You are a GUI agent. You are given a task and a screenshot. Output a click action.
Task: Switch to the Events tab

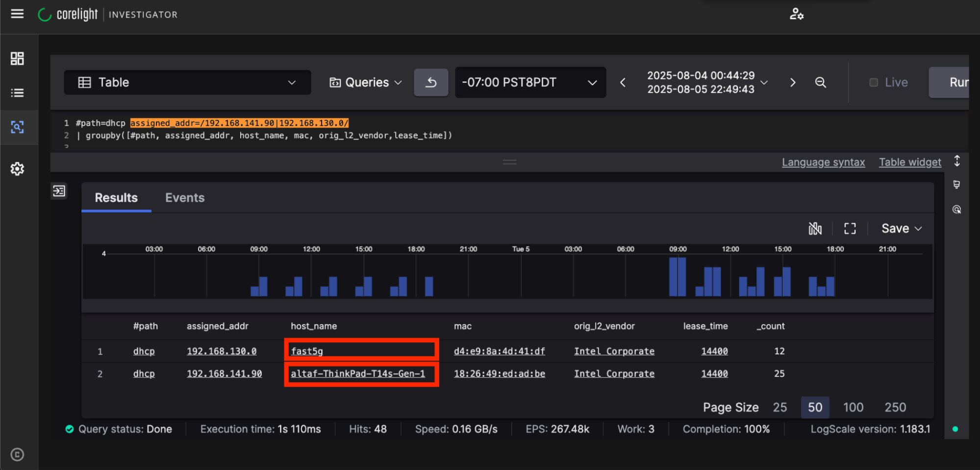tap(184, 198)
